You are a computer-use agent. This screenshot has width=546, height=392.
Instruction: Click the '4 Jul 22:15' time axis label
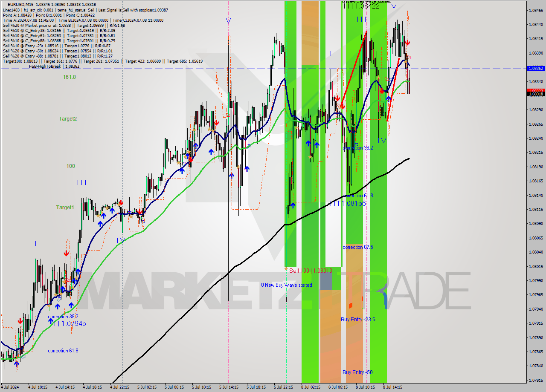[119, 387]
